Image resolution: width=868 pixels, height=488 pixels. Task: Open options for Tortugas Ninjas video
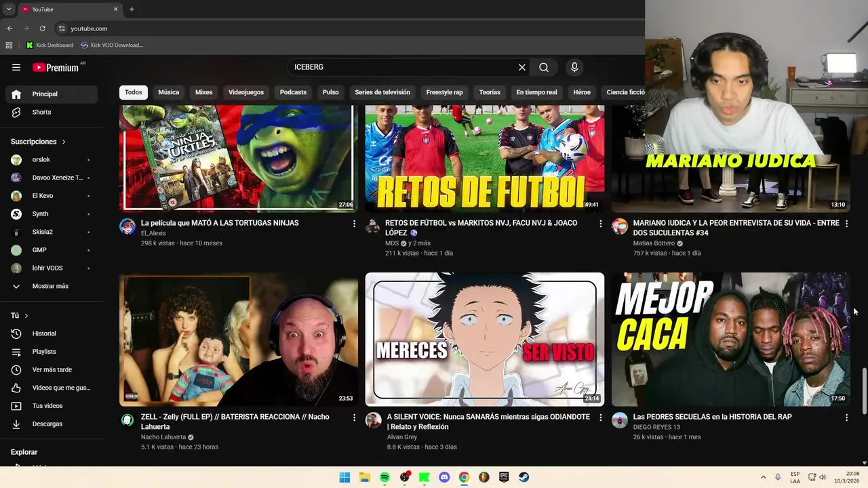(354, 224)
